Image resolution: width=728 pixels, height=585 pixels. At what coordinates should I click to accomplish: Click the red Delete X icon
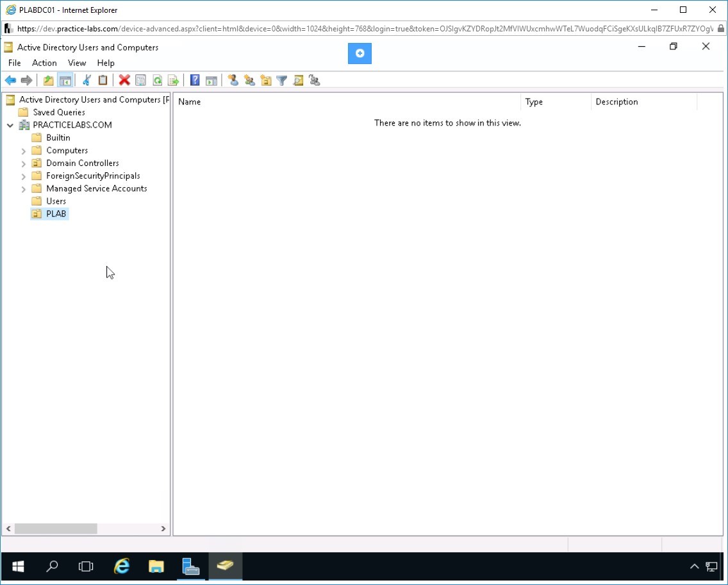pos(124,80)
